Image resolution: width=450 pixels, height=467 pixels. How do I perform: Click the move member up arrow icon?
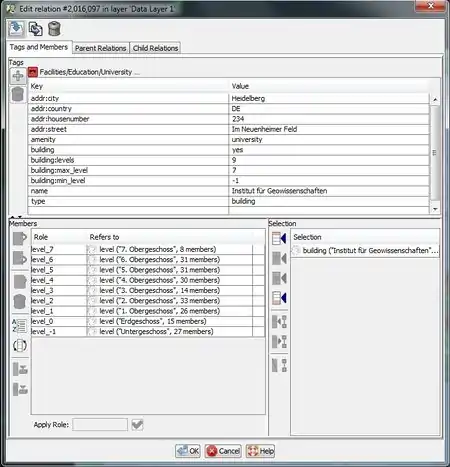pyautogui.click(x=20, y=238)
